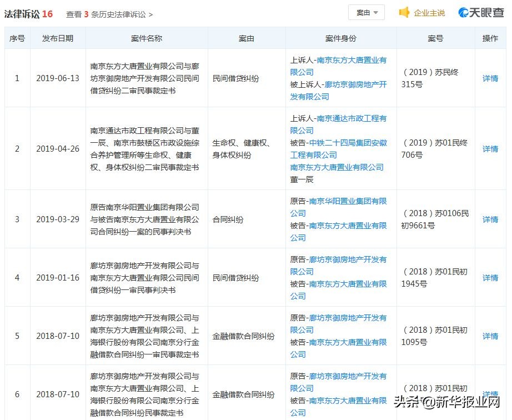The image size is (512, 420).
Task: View 详情 for the 2019-01-16 judgment
Action: point(489,277)
